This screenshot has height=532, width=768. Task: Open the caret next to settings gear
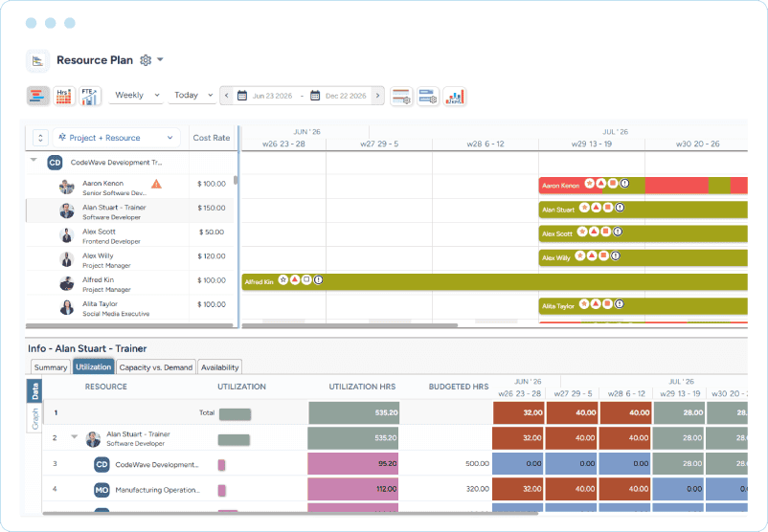point(160,59)
